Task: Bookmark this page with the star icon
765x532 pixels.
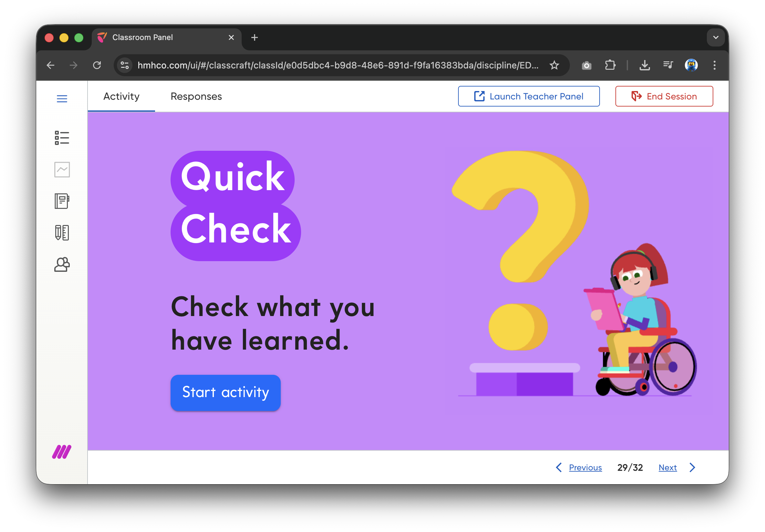Action: (554, 65)
